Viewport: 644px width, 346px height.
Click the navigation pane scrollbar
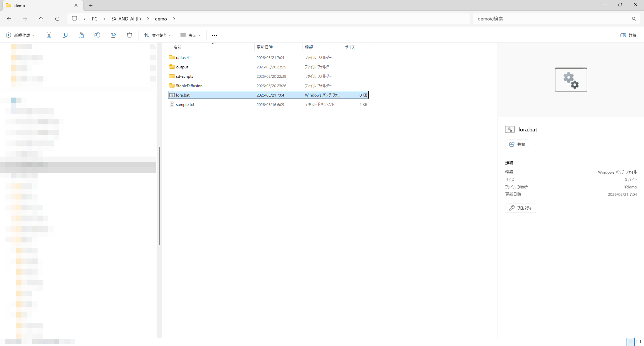coord(159,196)
